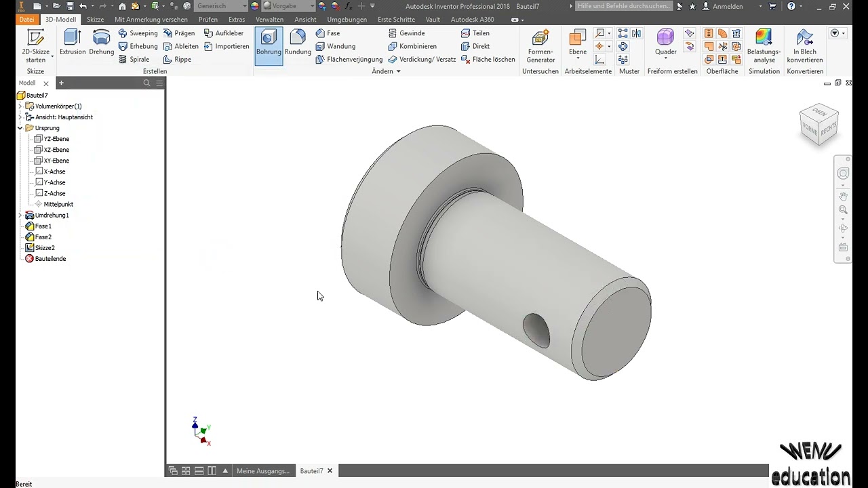The image size is (868, 488).
Task: Click the Ableiten derive tool
Action: point(180,46)
